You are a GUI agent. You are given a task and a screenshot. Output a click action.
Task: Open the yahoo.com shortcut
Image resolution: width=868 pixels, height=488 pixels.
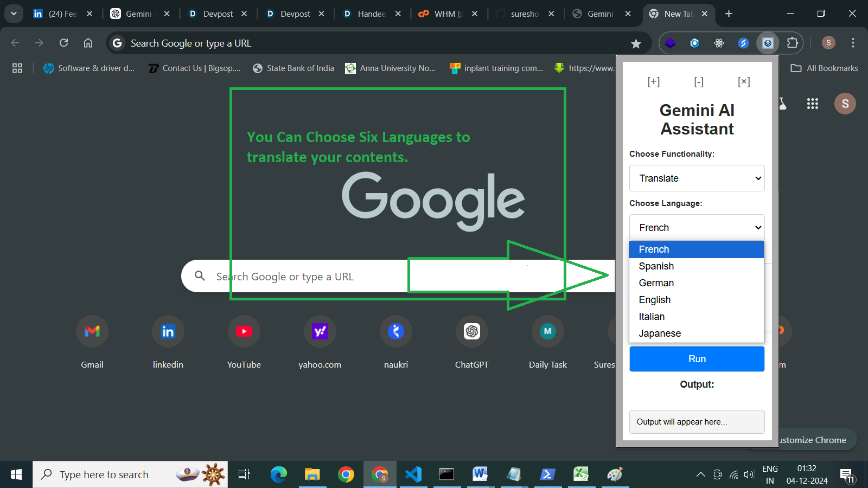click(x=320, y=343)
